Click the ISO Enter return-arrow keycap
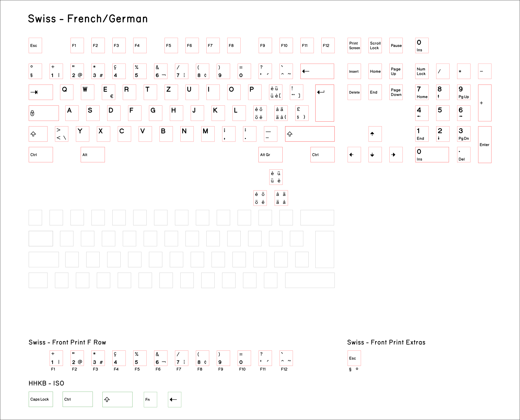Image resolution: width=520 pixels, height=420 pixels. point(324,103)
